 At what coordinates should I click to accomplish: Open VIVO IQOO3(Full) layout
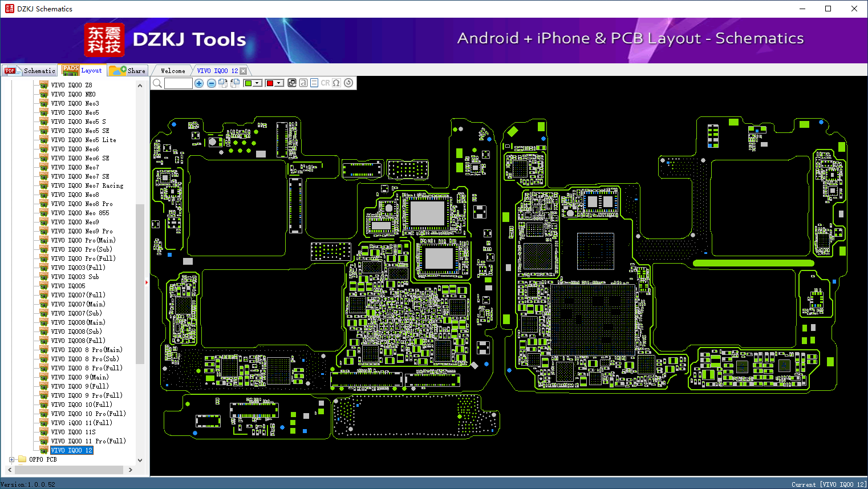tap(78, 268)
